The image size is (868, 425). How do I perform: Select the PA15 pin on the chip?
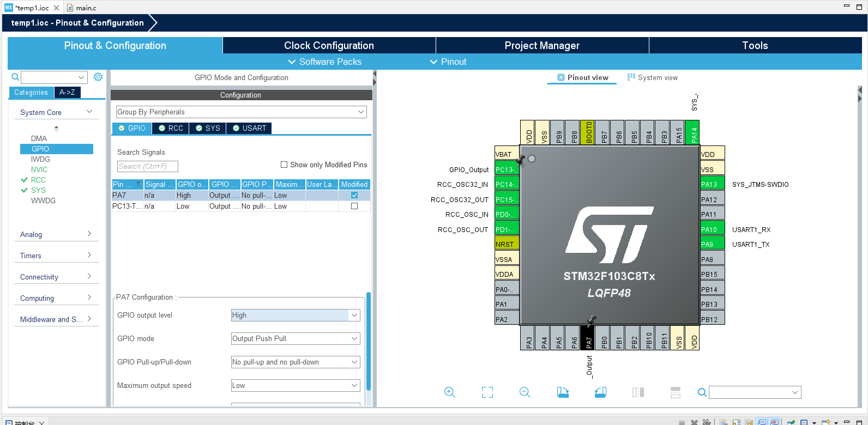678,132
